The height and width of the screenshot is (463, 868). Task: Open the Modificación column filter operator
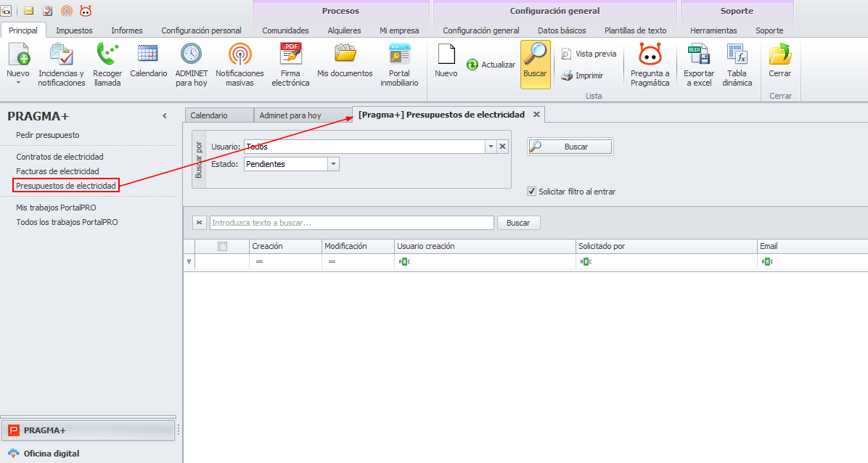coord(332,261)
